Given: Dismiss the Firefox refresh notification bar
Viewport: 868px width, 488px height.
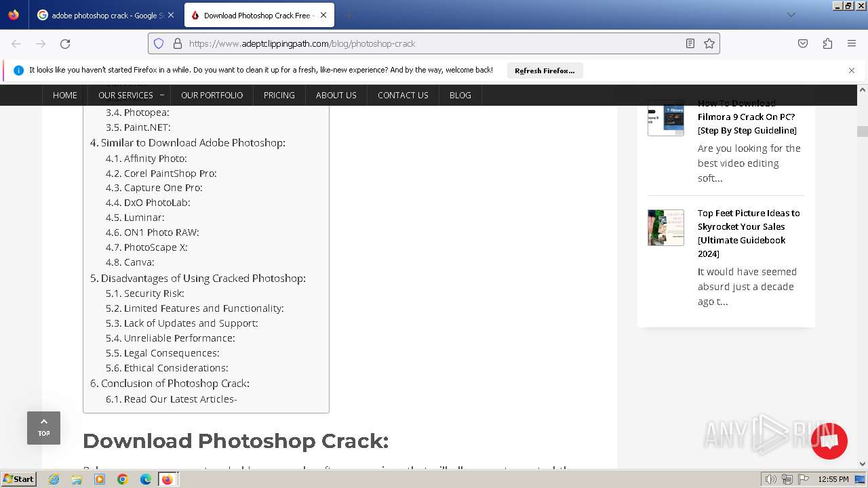Looking at the screenshot, I should [x=852, y=70].
